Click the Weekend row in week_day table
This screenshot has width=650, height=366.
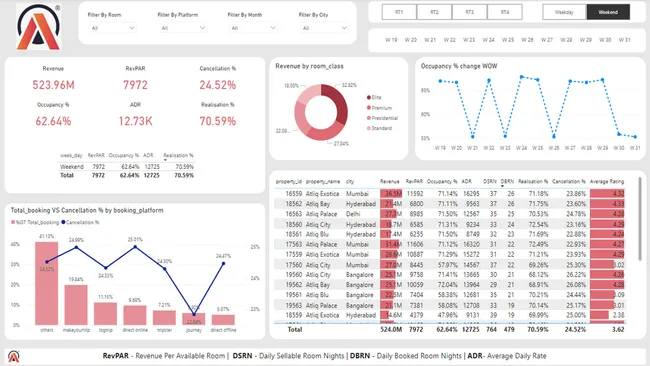[x=126, y=167]
